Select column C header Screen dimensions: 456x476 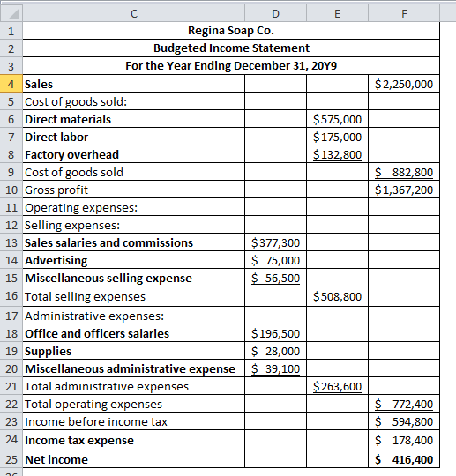(x=134, y=13)
